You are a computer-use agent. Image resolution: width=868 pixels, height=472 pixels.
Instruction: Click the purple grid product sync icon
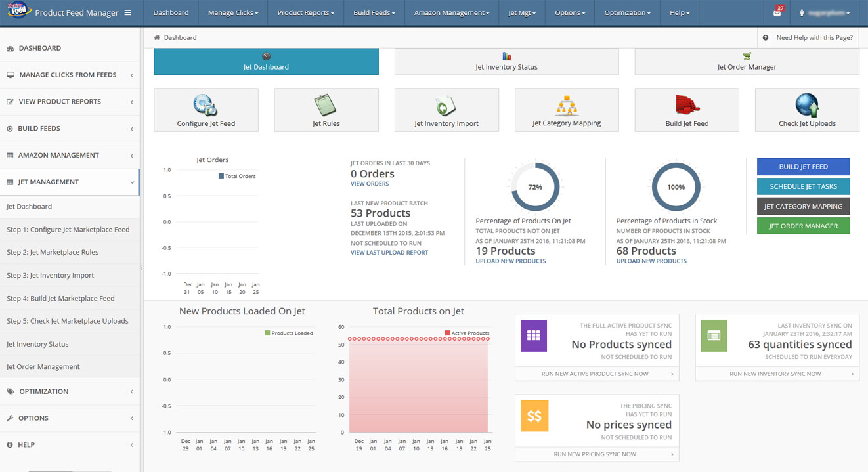coord(533,335)
